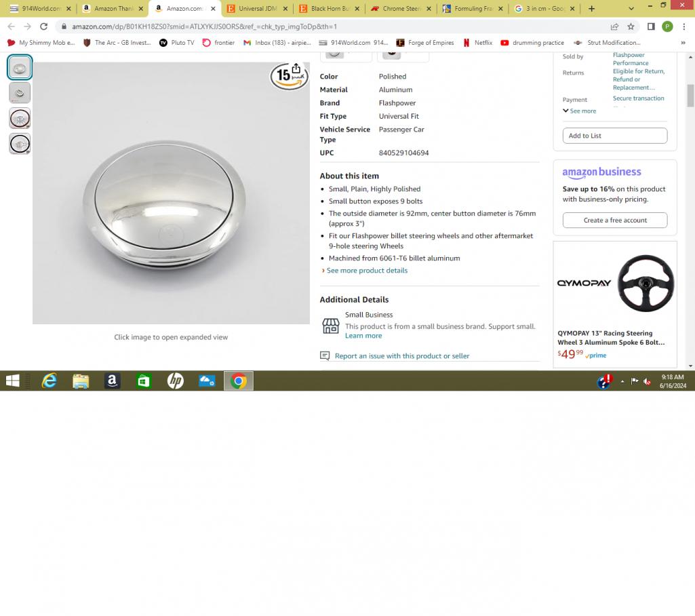Open the Eligible for Return link
This screenshot has height=616, width=695.
tap(639, 79)
